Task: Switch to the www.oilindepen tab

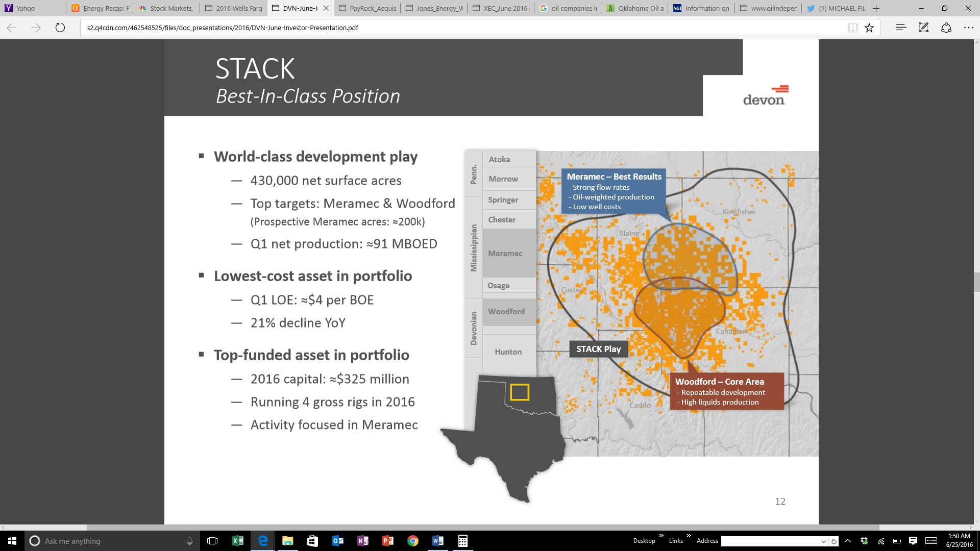Action: click(769, 8)
